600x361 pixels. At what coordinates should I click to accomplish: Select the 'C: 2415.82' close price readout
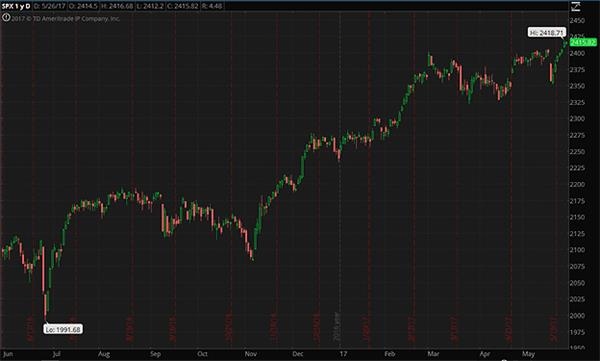(183, 6)
